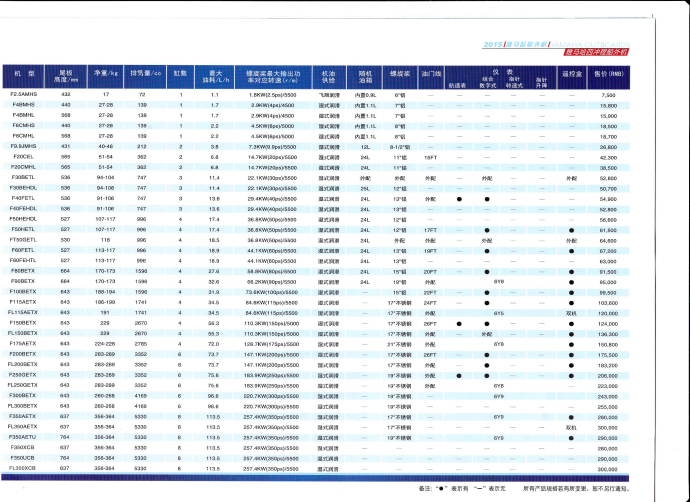
Task: Select the 缸数 column header
Action: tap(180, 75)
